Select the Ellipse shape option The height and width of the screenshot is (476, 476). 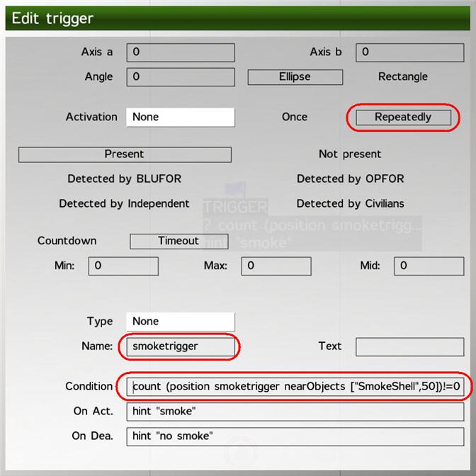[295, 77]
